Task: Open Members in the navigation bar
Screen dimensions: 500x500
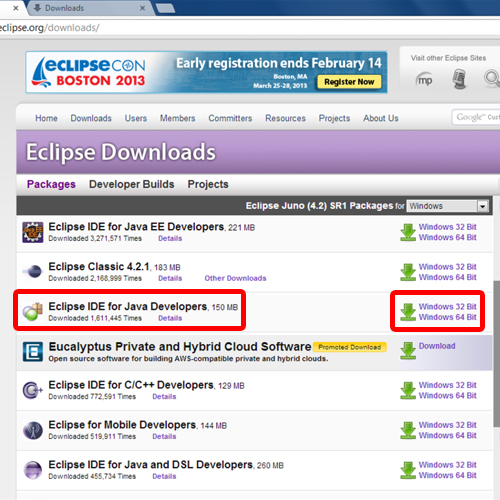Action: [177, 118]
